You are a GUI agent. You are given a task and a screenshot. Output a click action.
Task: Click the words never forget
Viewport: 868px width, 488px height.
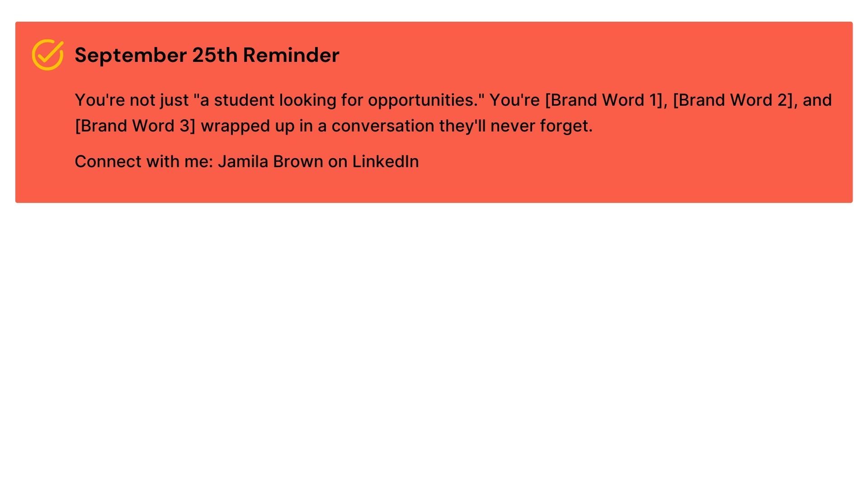point(541,126)
